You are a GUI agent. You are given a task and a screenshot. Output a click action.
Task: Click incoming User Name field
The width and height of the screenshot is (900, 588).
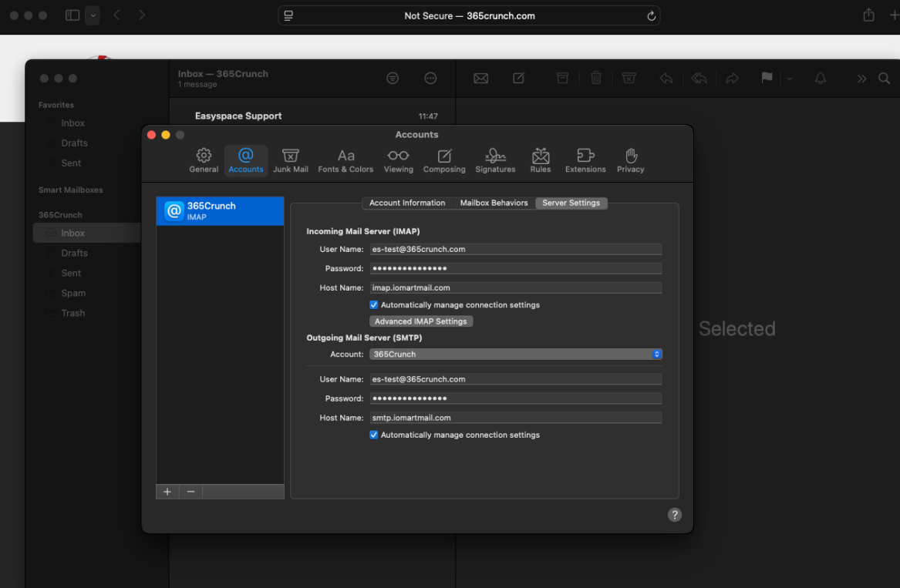pyautogui.click(x=515, y=250)
